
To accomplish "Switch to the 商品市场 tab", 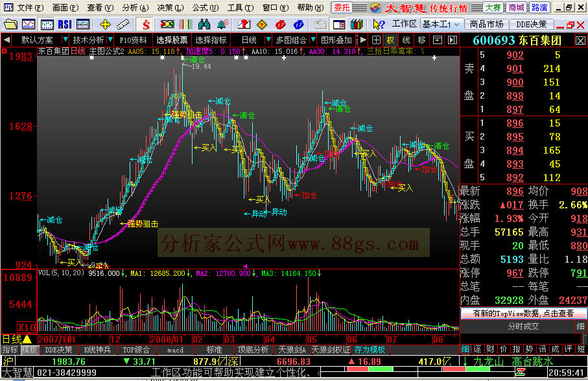I will point(486,25).
